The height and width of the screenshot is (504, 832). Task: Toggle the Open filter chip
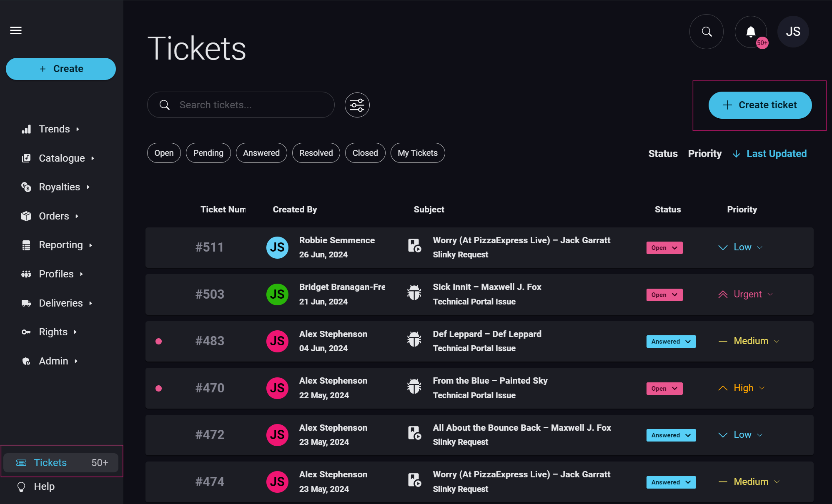coord(164,153)
